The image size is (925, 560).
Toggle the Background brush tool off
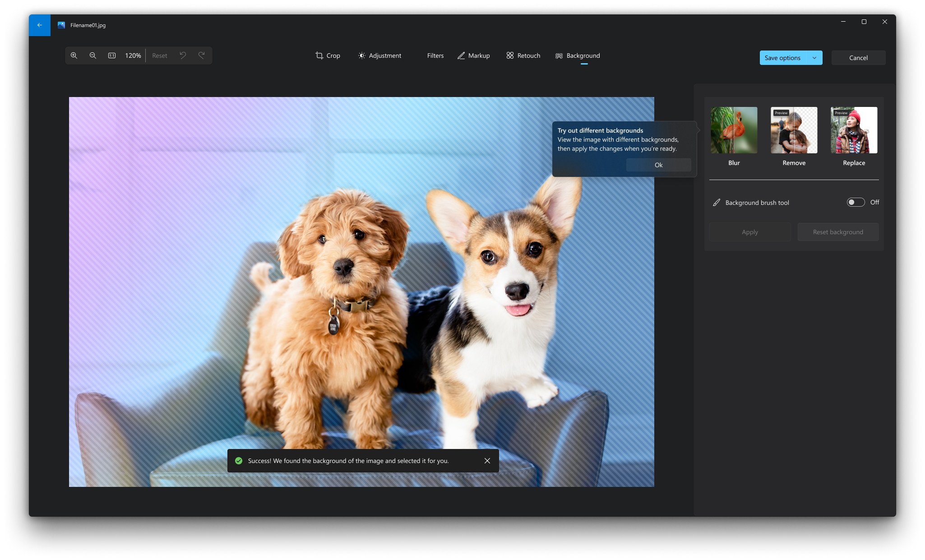(856, 202)
